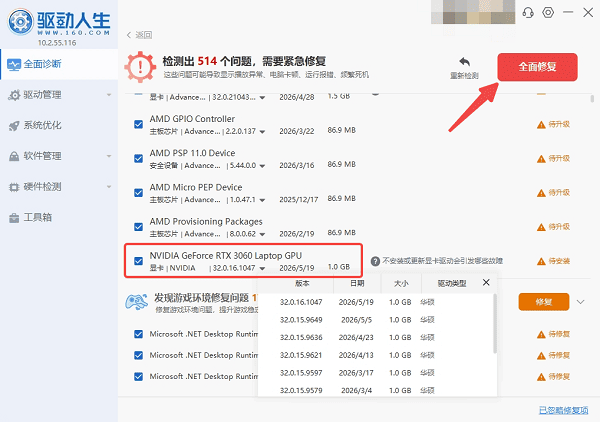600x422 pixels.
Task: Click warning icon in AMD Provisioning Packages row
Action: tap(541, 227)
